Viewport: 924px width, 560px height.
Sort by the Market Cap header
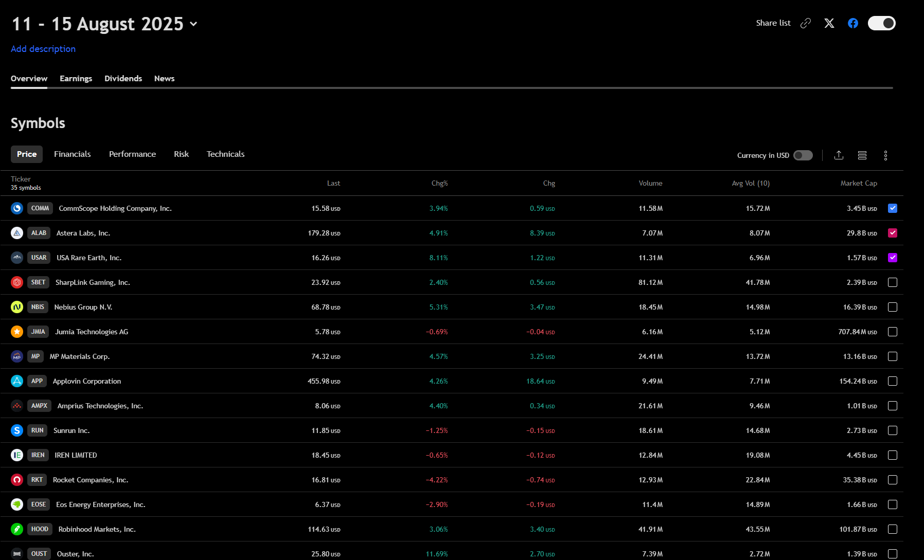[859, 183]
